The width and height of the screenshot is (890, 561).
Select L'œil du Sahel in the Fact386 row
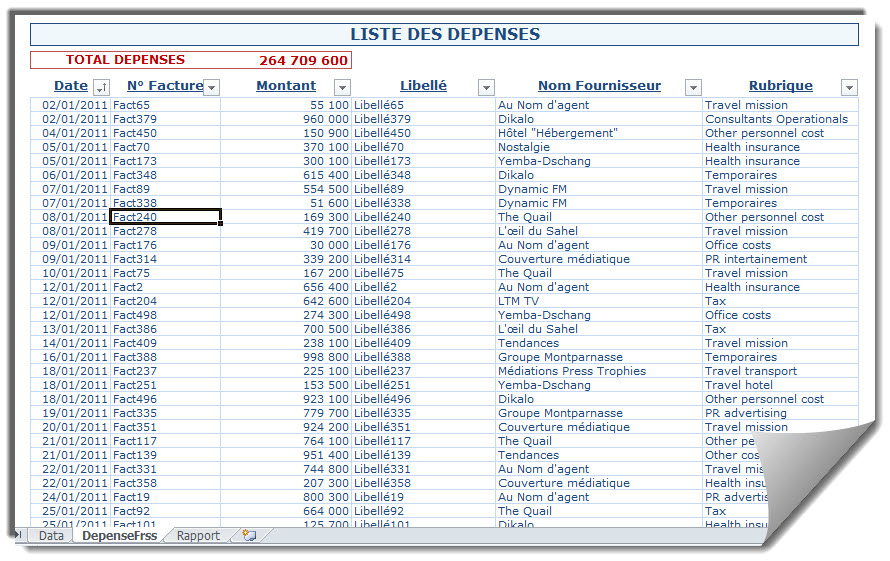[x=599, y=329]
